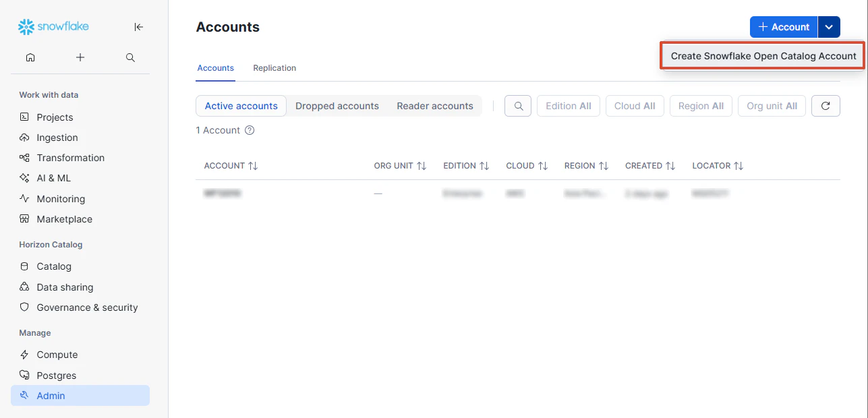Open the Edition All filter dropdown

(x=568, y=106)
